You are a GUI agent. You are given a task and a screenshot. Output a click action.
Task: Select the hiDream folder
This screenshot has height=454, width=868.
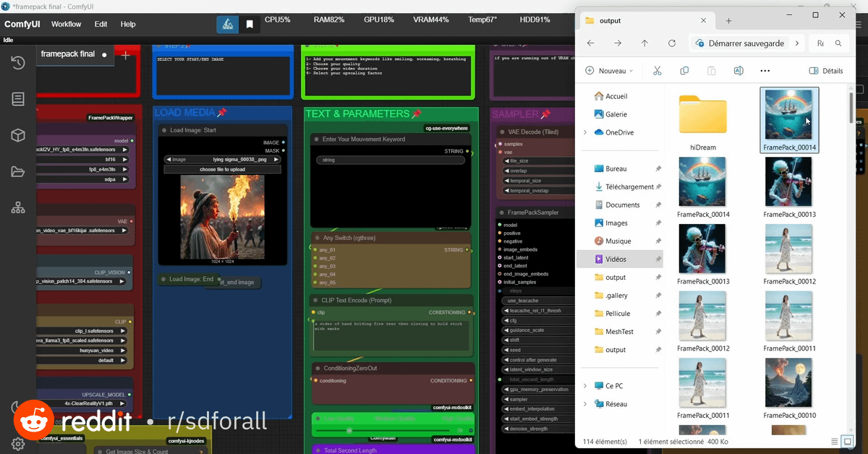click(702, 121)
